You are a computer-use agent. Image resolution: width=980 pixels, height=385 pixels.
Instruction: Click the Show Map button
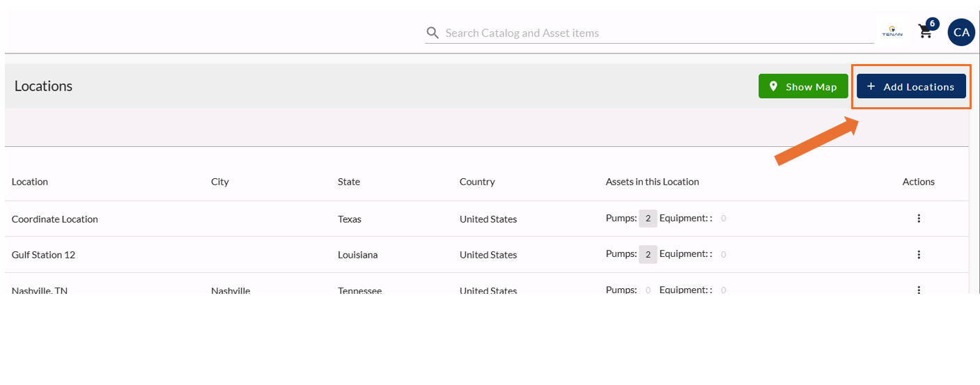click(x=803, y=86)
